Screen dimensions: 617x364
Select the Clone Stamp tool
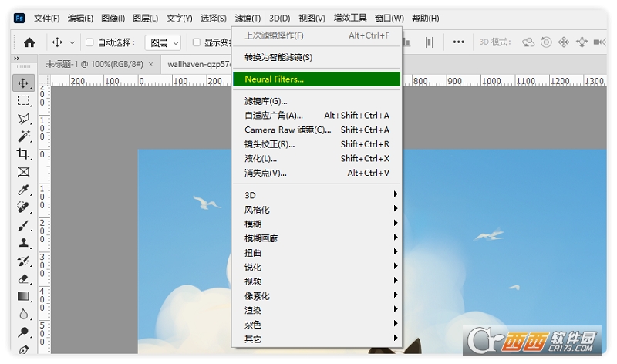[23, 243]
